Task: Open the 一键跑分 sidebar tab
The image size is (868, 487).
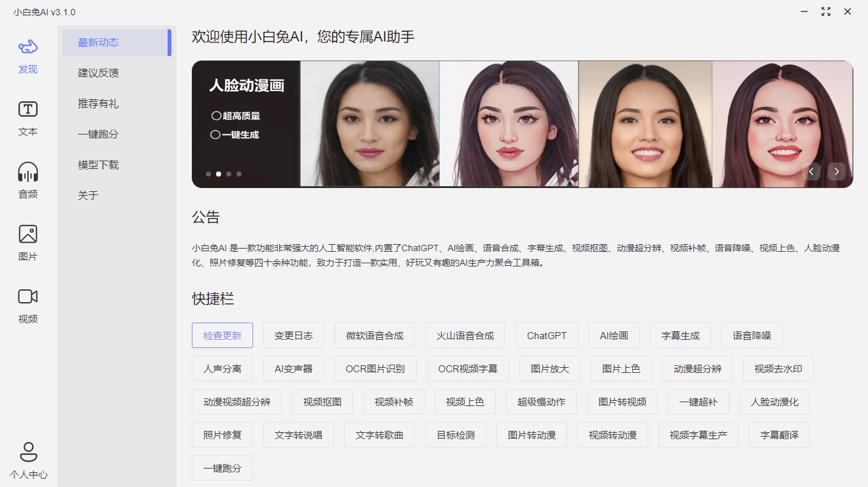Action: [x=117, y=134]
